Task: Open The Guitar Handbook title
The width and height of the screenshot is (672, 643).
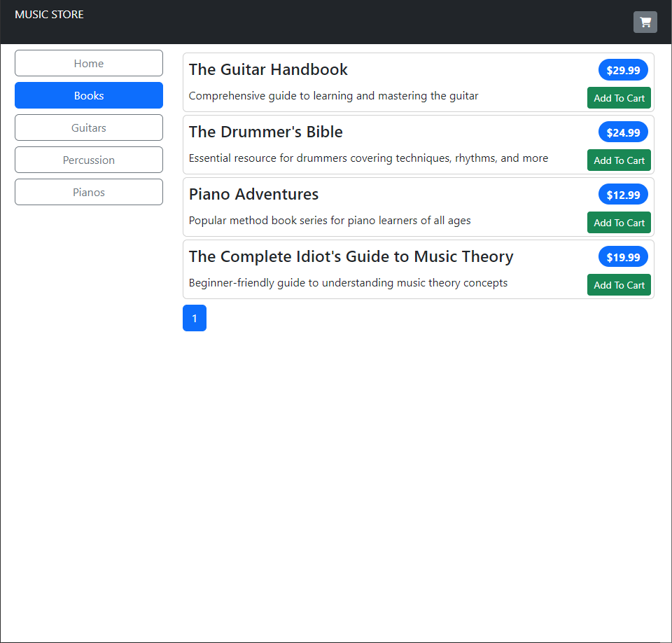Action: tap(268, 69)
